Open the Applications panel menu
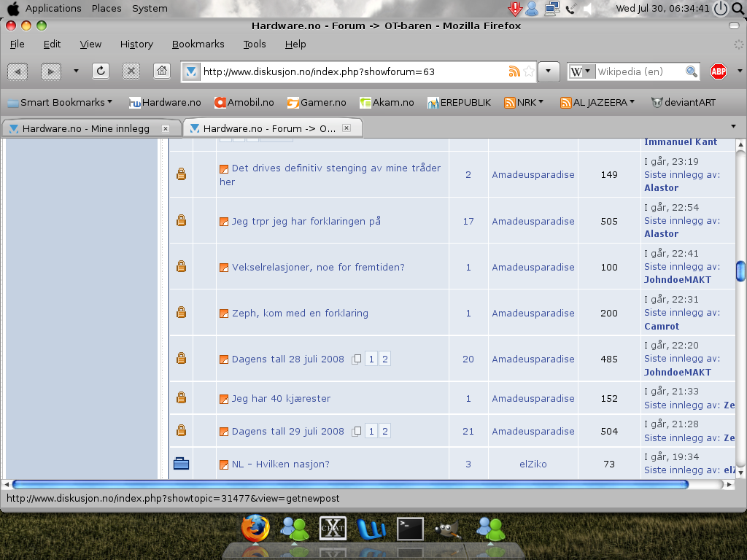 click(x=53, y=9)
